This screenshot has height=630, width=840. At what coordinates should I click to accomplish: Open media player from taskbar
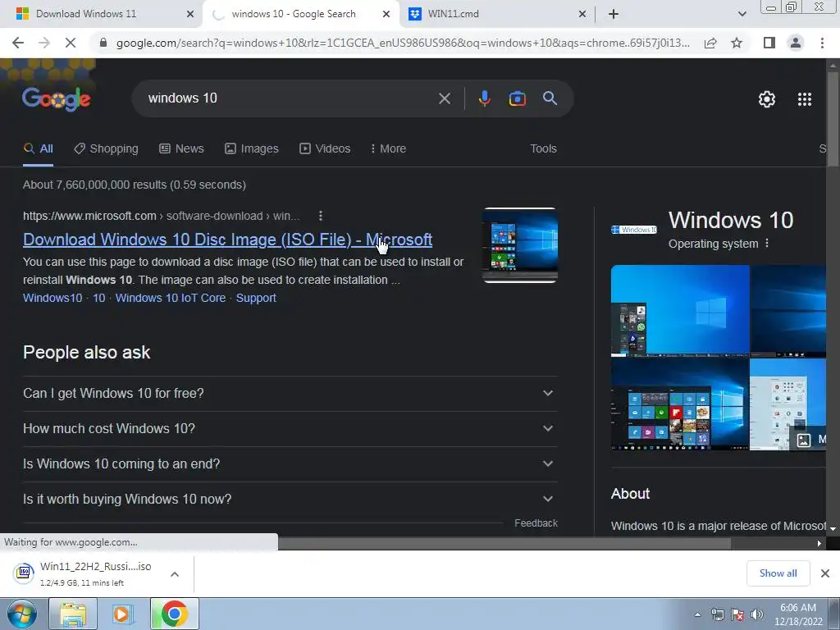pos(122,614)
